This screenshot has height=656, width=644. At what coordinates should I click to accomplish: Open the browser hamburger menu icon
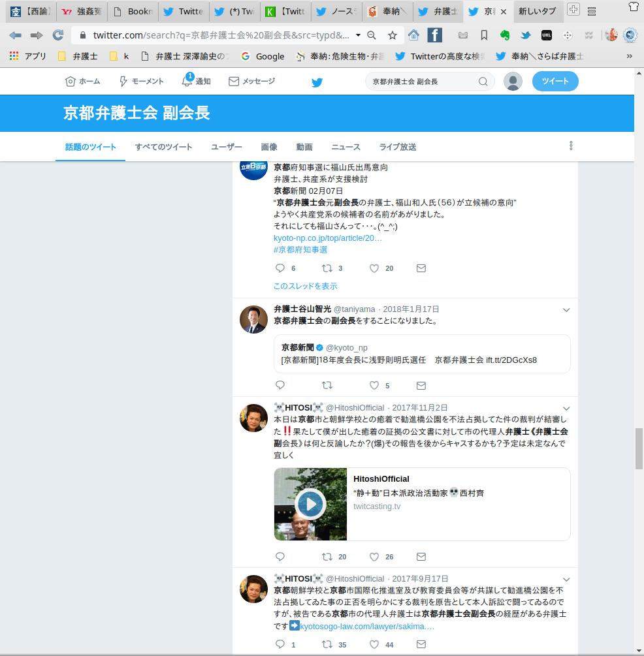point(592,11)
